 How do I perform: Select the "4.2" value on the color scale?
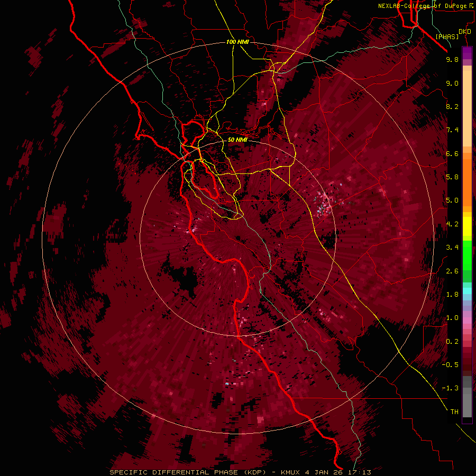pyautogui.click(x=452, y=224)
